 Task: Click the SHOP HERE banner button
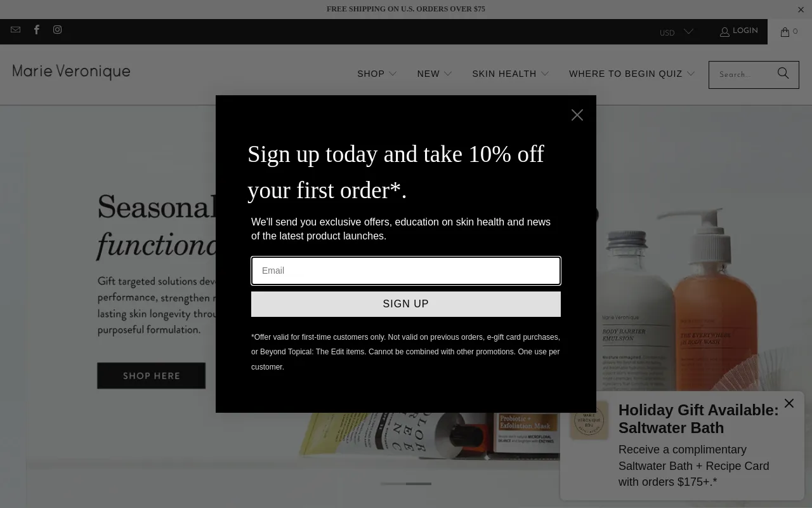151,376
